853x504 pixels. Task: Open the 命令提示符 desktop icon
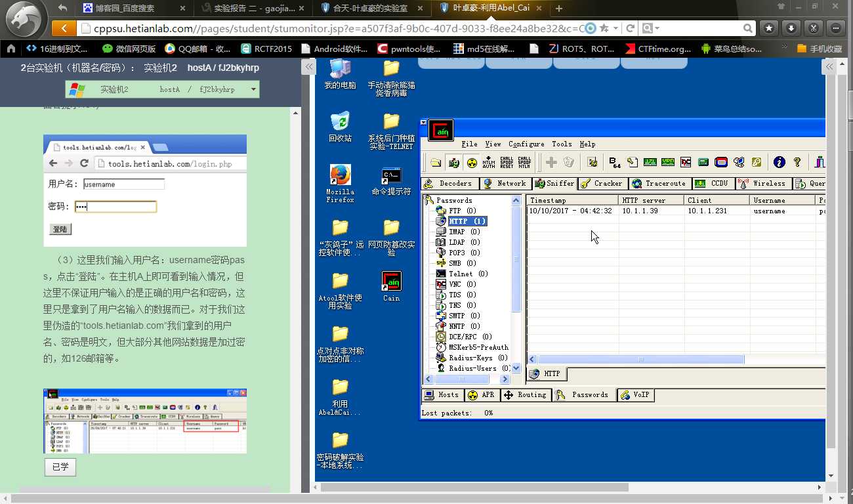[x=391, y=181]
